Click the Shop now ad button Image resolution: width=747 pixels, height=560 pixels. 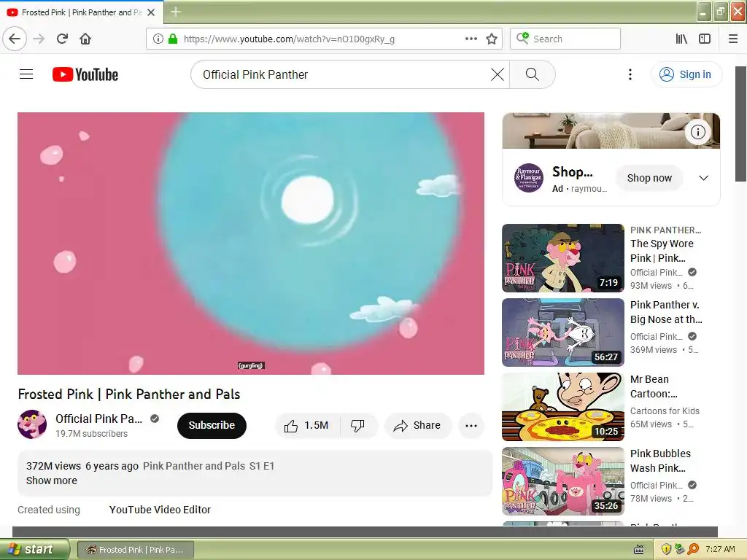point(649,178)
